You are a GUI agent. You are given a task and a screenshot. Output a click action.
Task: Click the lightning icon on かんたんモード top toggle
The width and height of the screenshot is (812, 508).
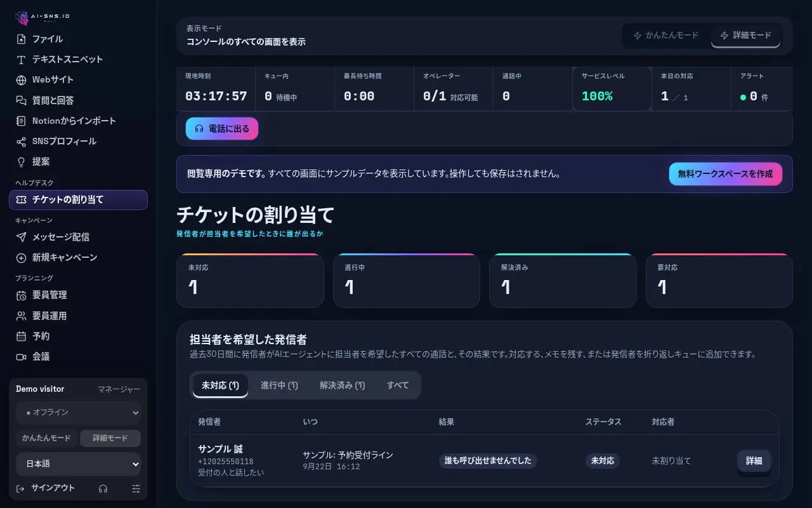(638, 36)
